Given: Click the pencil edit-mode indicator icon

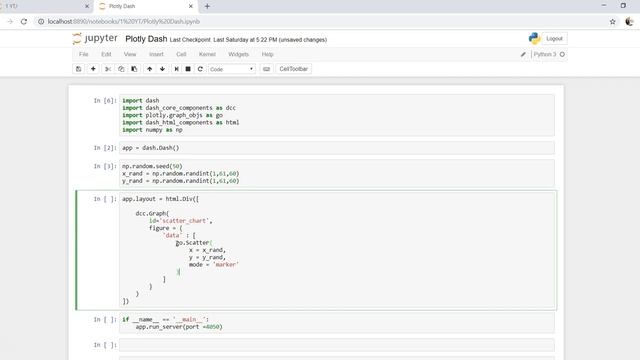Looking at the screenshot, I should [x=523, y=54].
